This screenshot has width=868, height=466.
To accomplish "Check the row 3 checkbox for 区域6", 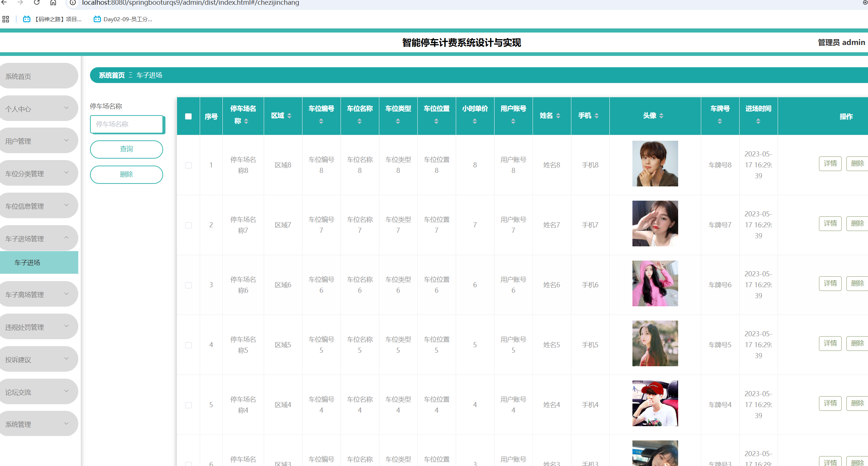I will pyautogui.click(x=188, y=285).
